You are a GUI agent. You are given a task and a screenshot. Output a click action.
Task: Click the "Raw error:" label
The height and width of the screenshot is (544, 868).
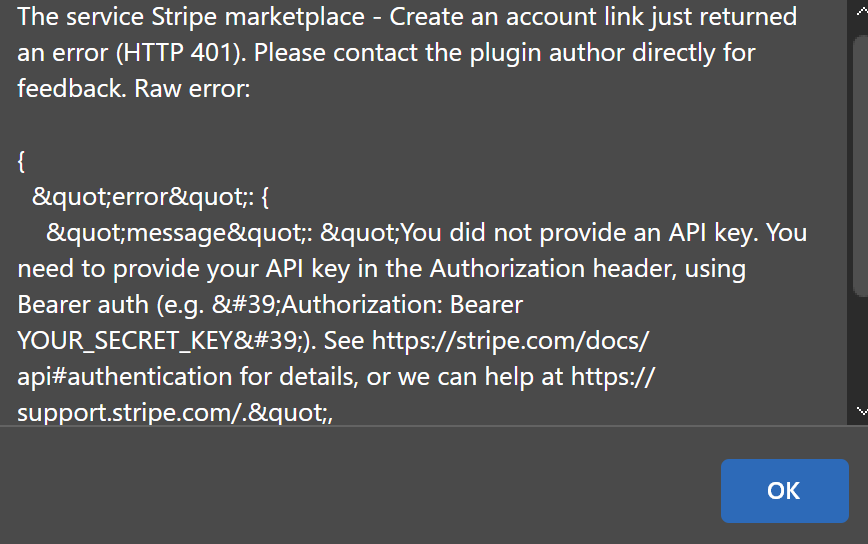click(x=192, y=89)
